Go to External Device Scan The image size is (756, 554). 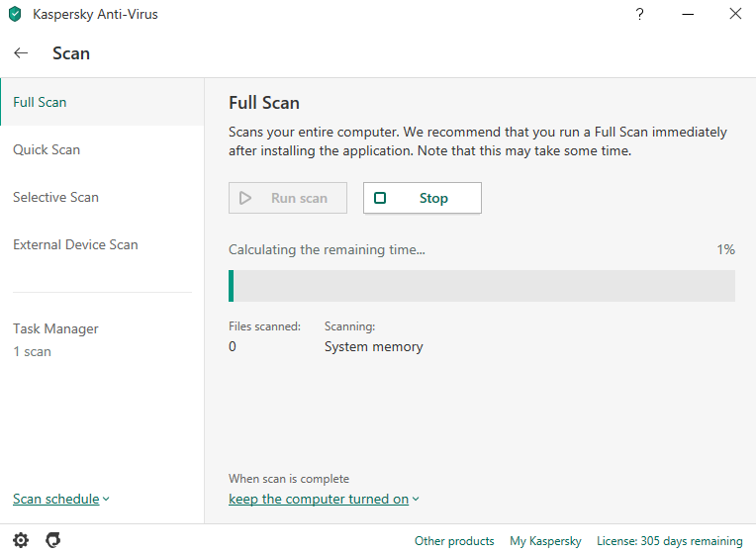click(75, 244)
